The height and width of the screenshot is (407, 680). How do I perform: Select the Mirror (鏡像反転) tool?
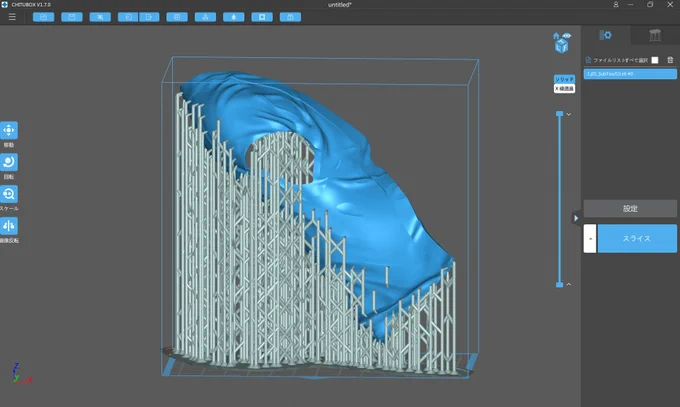[9, 226]
